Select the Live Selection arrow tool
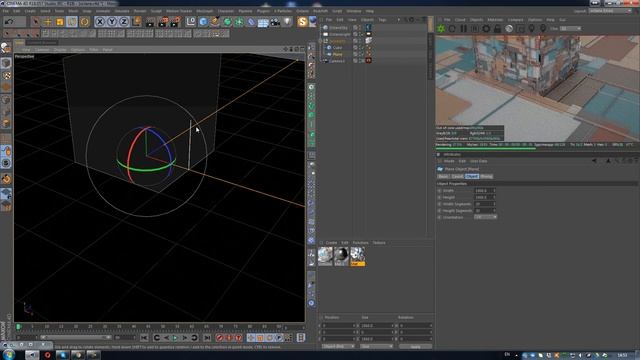 click(35, 21)
